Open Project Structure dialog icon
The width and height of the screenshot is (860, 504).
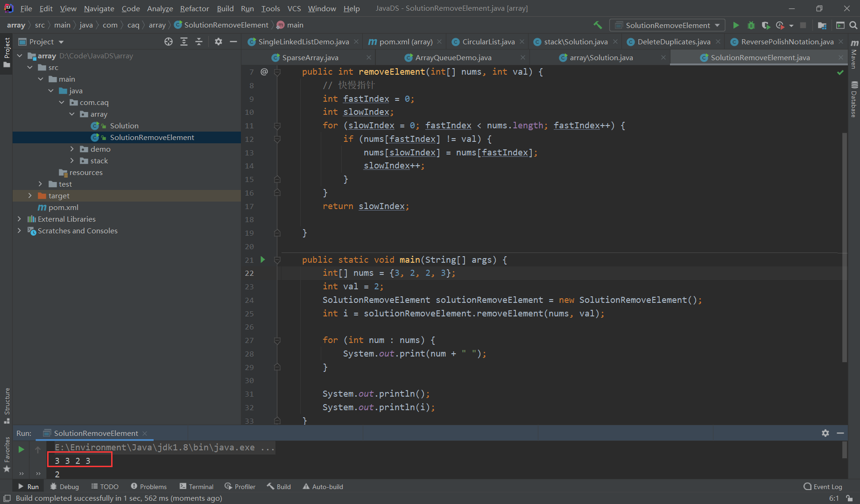click(822, 25)
